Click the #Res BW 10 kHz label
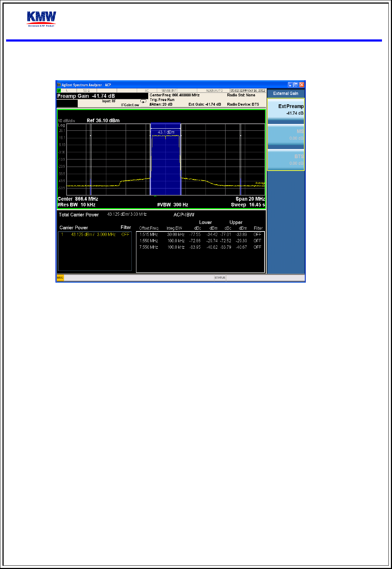 pos(77,205)
